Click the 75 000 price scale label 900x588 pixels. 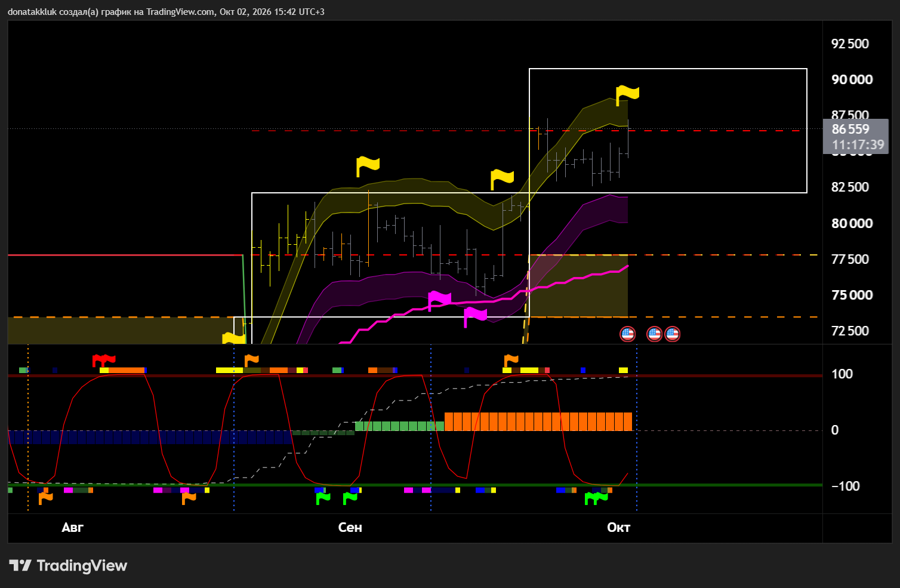pyautogui.click(x=852, y=295)
